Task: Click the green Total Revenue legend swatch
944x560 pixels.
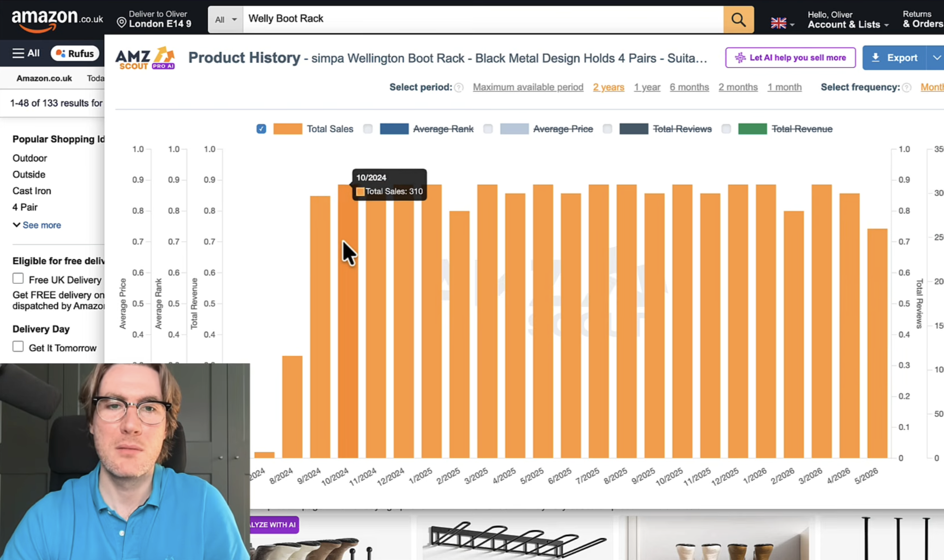Action: (752, 129)
